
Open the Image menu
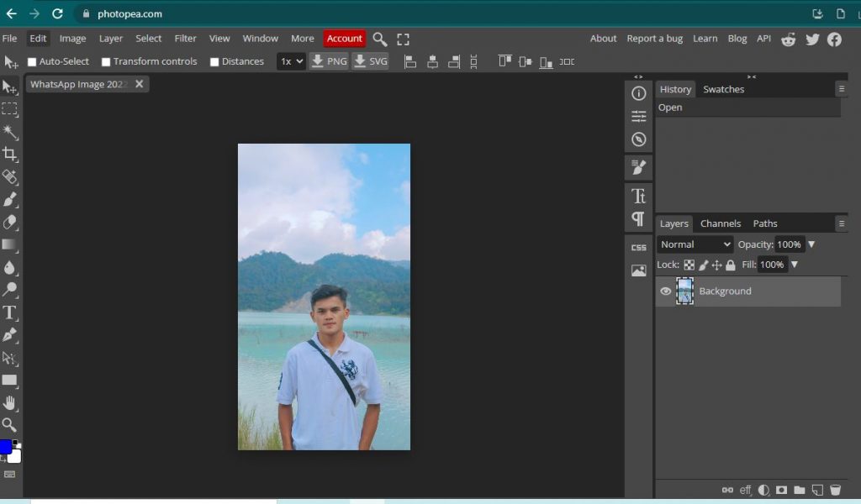(x=72, y=39)
